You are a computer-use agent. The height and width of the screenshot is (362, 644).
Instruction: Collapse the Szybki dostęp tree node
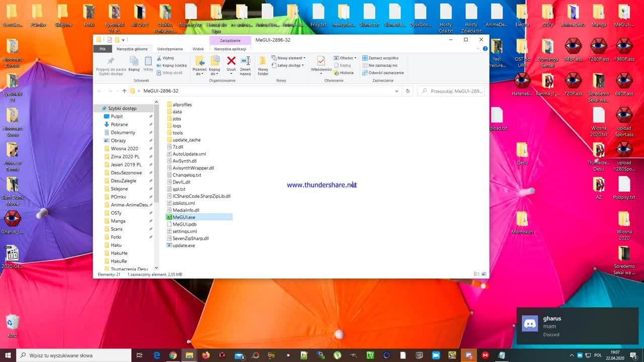coord(98,108)
